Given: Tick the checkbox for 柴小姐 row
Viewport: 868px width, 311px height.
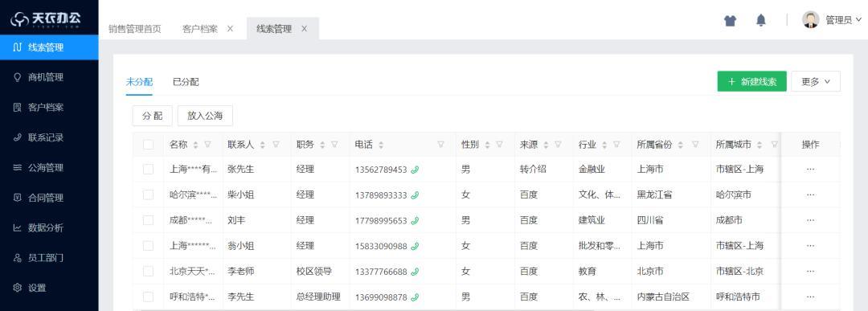Looking at the screenshot, I should pyautogui.click(x=149, y=194).
